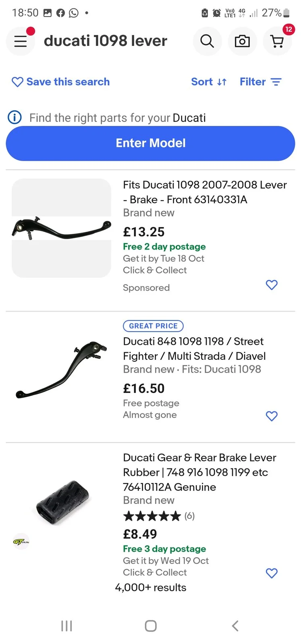Open Ducati 848 1098 1198 listing title
This screenshot has height=644, width=301.
194,349
